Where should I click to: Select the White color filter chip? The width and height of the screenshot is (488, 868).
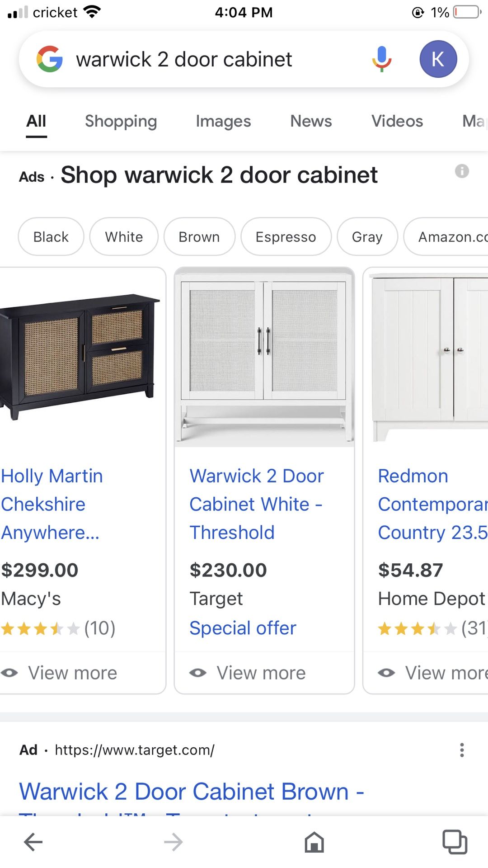pyautogui.click(x=124, y=237)
